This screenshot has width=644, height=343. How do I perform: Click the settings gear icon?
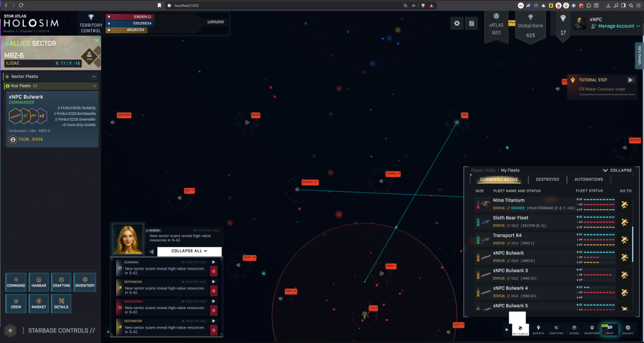[456, 23]
